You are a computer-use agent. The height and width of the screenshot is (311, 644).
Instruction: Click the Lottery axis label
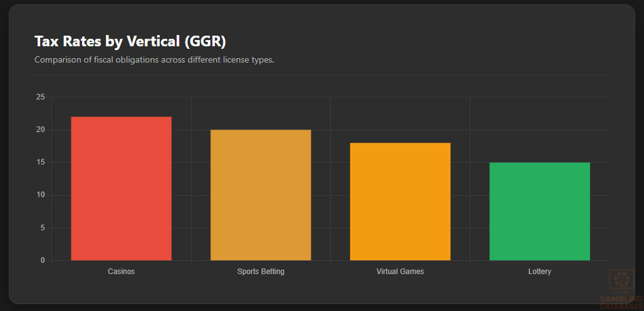click(539, 272)
